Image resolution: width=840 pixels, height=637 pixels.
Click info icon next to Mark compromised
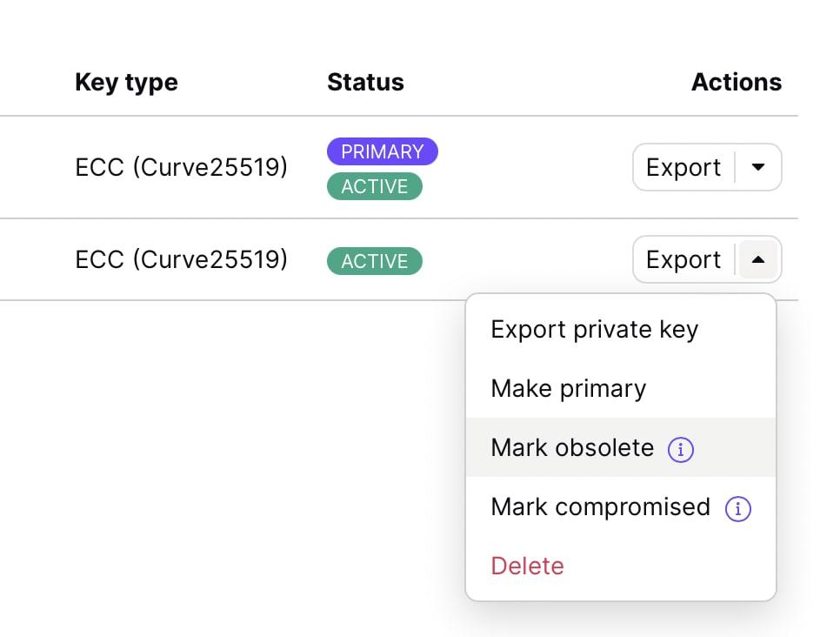point(737,508)
